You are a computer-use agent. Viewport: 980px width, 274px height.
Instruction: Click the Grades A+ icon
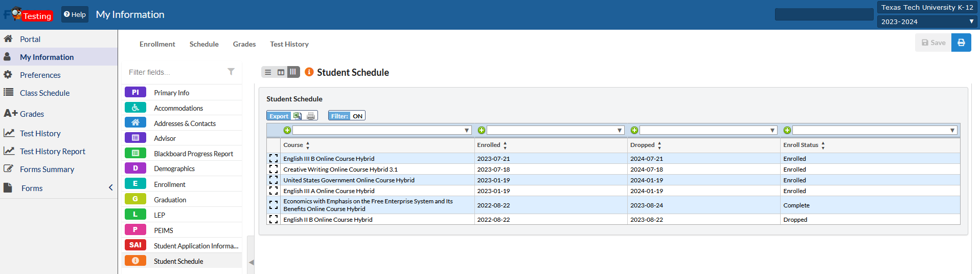11,113
